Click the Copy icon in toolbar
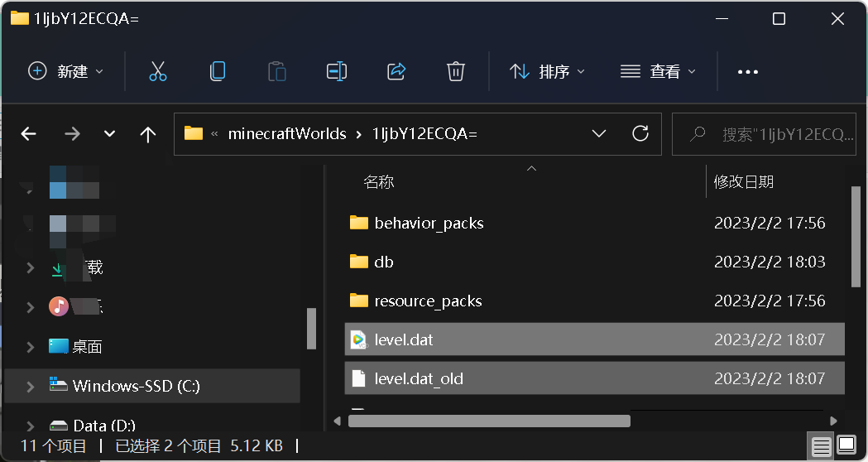 [218, 71]
